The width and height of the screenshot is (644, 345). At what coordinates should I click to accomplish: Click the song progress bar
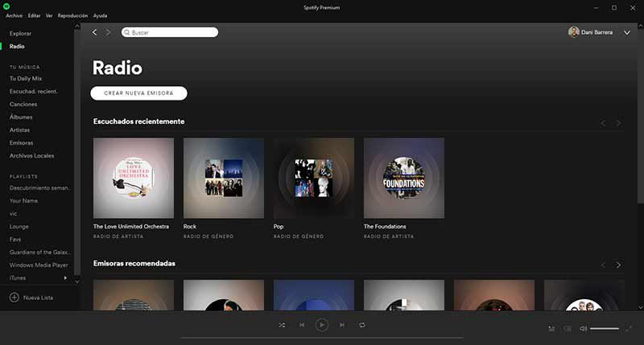point(322,338)
